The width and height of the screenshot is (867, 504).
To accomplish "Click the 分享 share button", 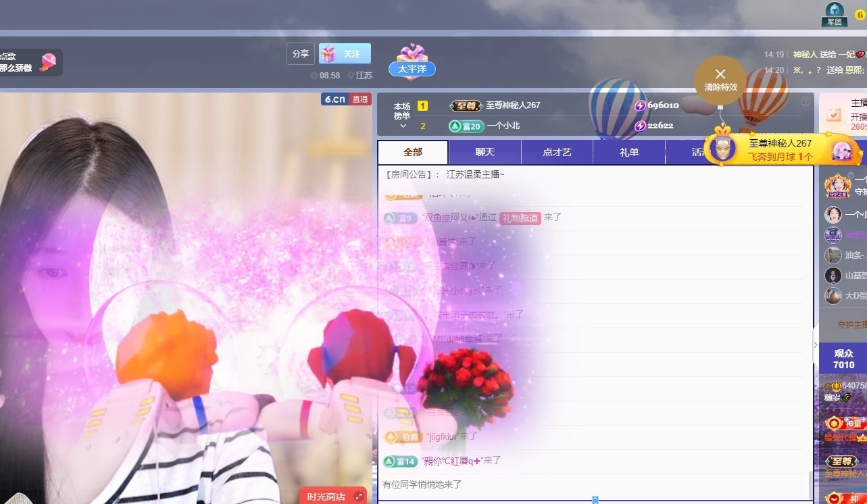I will coord(301,54).
